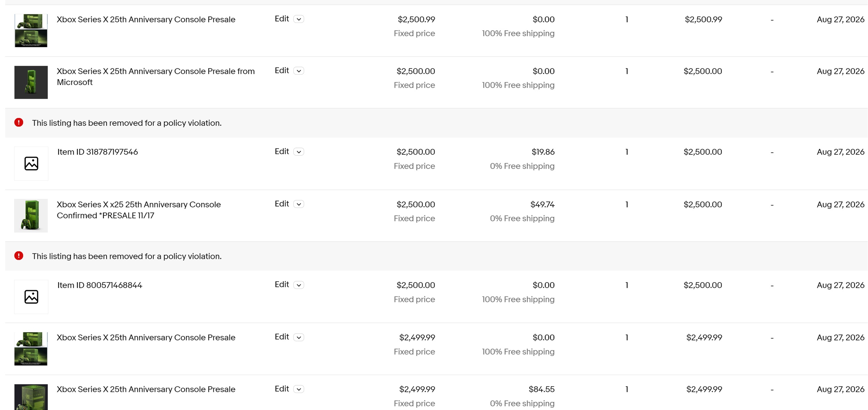The width and height of the screenshot is (868, 410).
Task: Open Xbox Series X Presale from Microsoft title
Action: click(156, 77)
